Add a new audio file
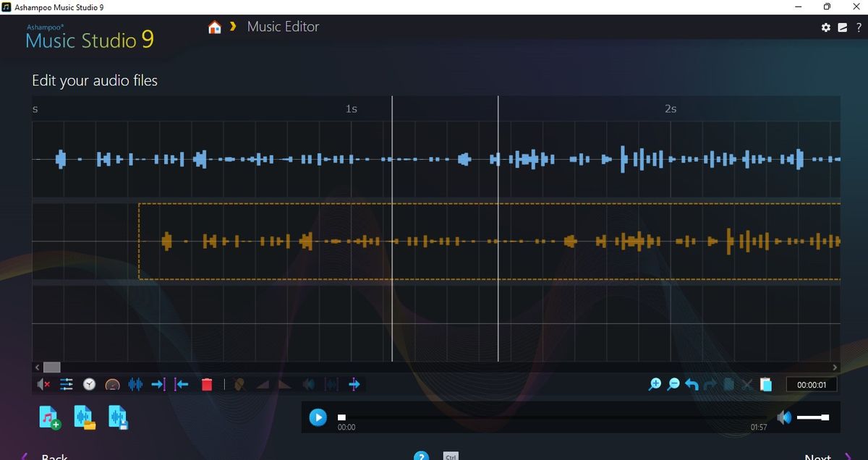The height and width of the screenshot is (460, 868). 47,417
